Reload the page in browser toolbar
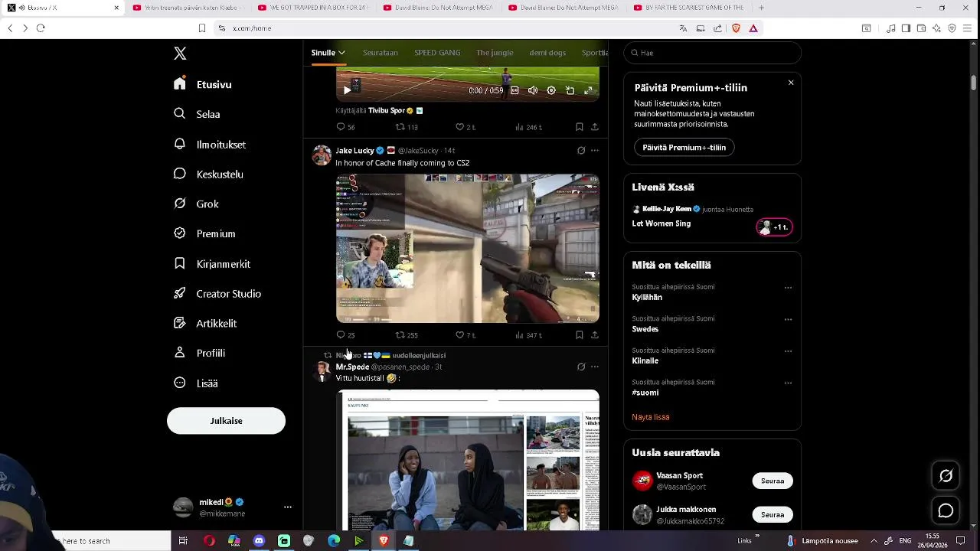980x551 pixels. click(x=41, y=28)
